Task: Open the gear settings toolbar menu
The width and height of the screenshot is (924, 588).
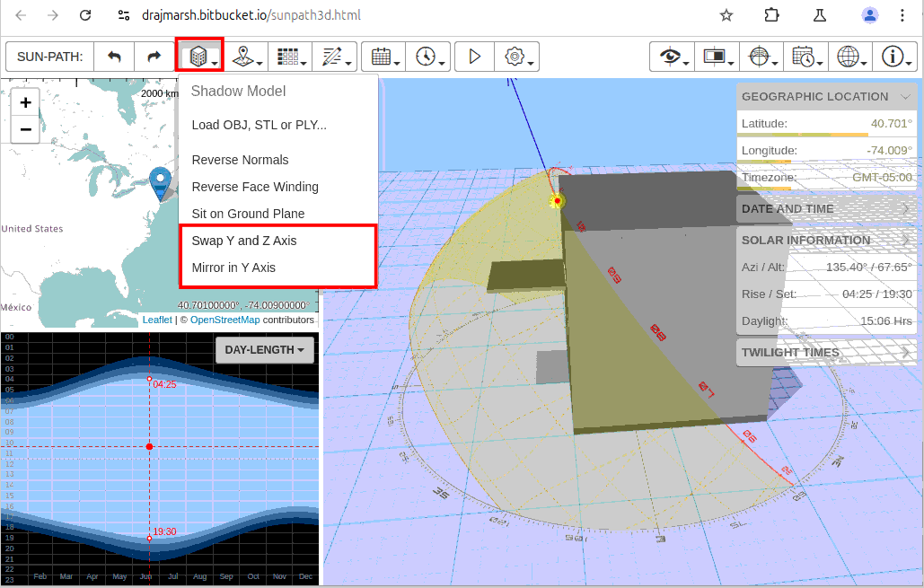Action: (518, 57)
